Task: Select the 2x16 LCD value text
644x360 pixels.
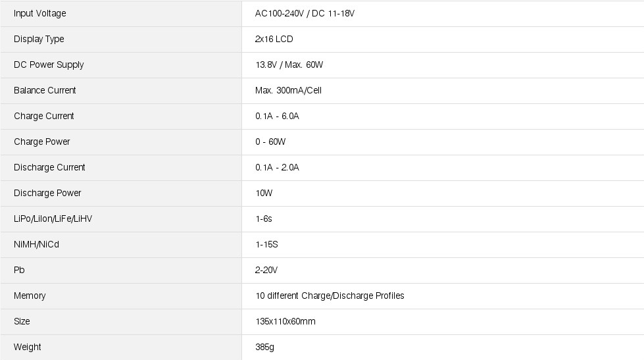Action: pyautogui.click(x=274, y=39)
